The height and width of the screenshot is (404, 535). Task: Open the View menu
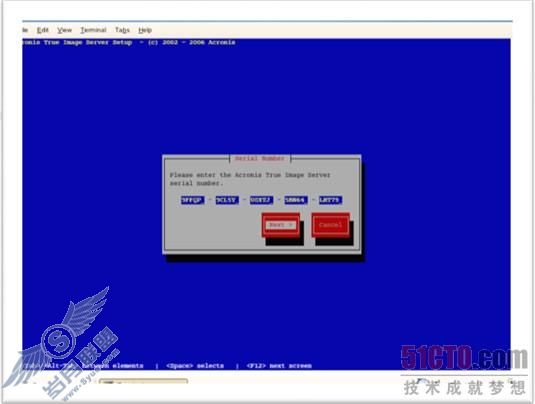pyautogui.click(x=64, y=30)
